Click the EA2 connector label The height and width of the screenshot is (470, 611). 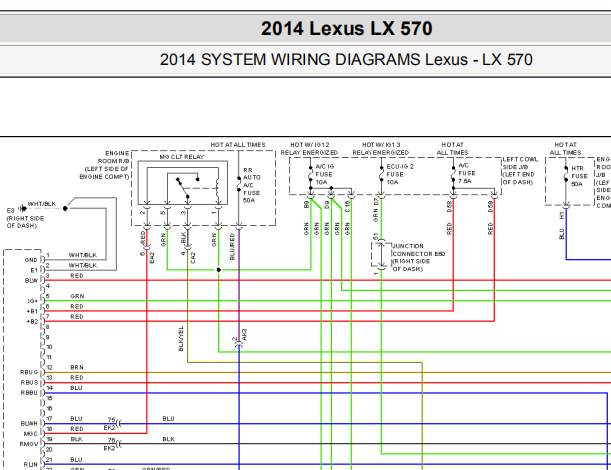point(152,258)
